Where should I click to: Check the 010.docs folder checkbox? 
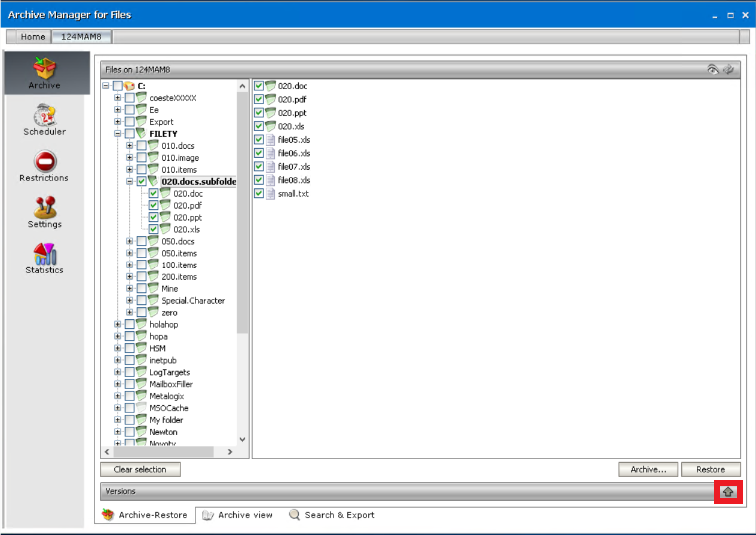pyautogui.click(x=142, y=145)
